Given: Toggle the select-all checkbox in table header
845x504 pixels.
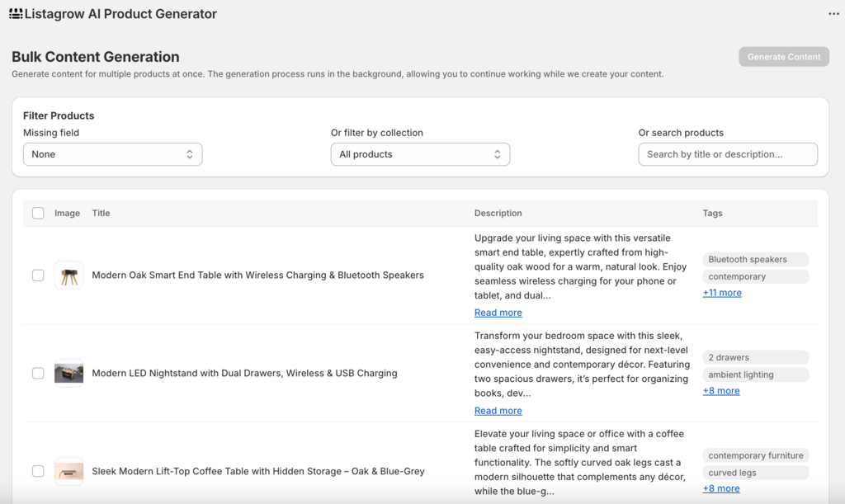Looking at the screenshot, I should [38, 213].
